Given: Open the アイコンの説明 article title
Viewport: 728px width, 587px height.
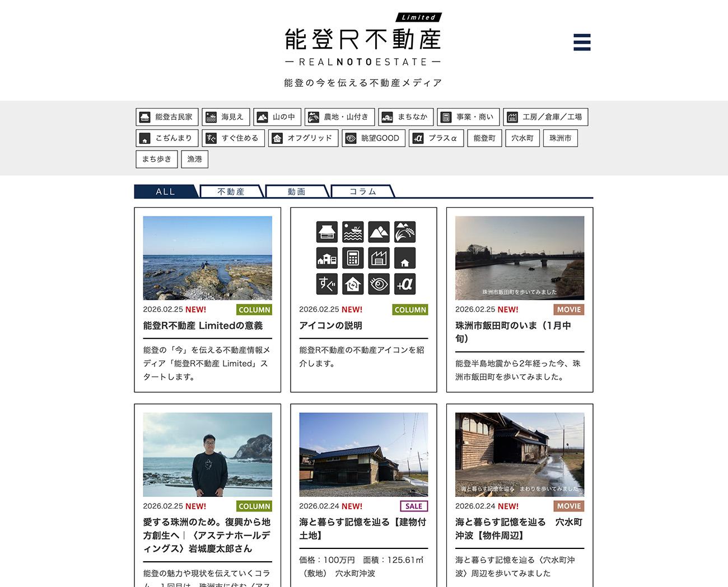Looking at the screenshot, I should pos(330,326).
